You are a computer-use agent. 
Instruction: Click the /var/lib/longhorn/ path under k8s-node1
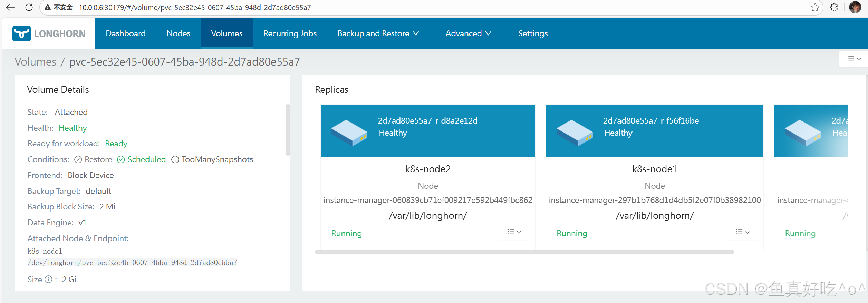pyautogui.click(x=655, y=216)
